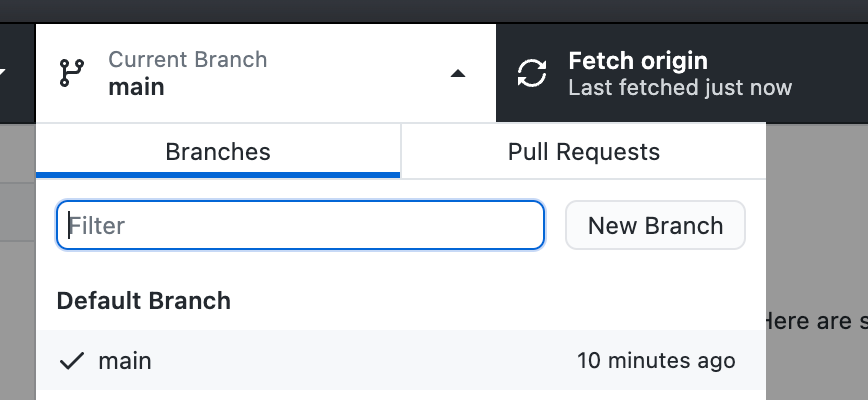Click the dark window title bar
The height and width of the screenshot is (400, 868).
(434, 10)
